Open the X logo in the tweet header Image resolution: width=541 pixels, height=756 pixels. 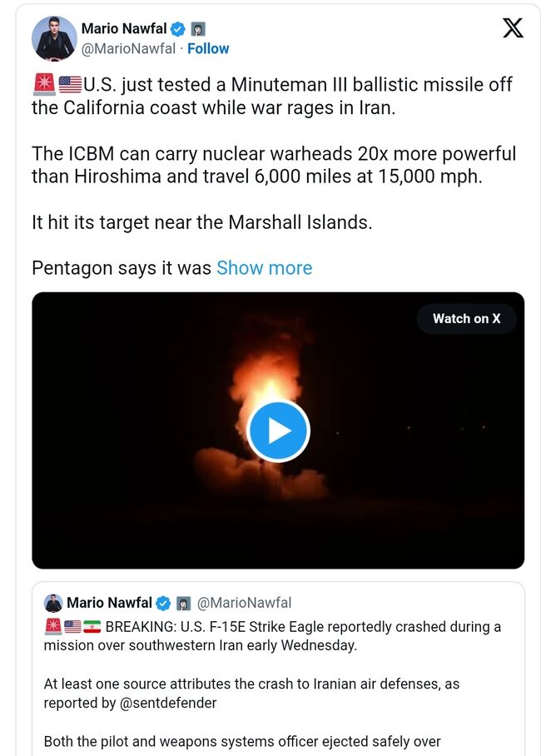(514, 29)
